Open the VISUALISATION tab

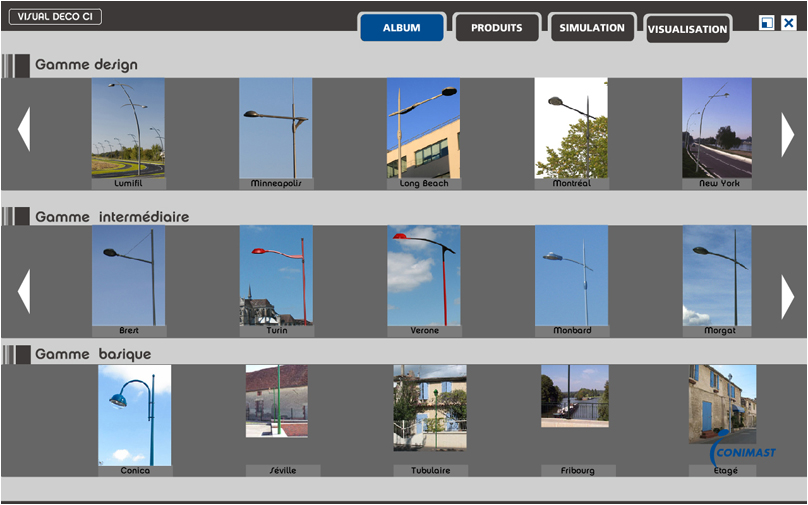[x=687, y=29]
